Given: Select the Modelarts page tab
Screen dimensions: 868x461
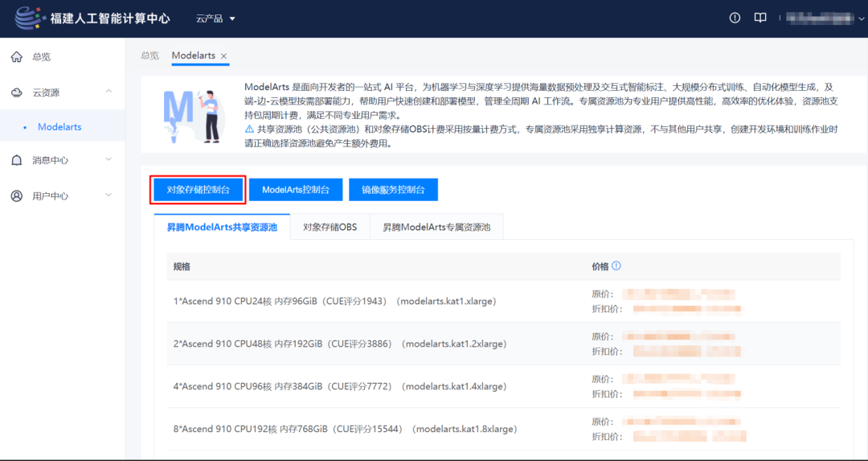Looking at the screenshot, I should pyautogui.click(x=193, y=56).
